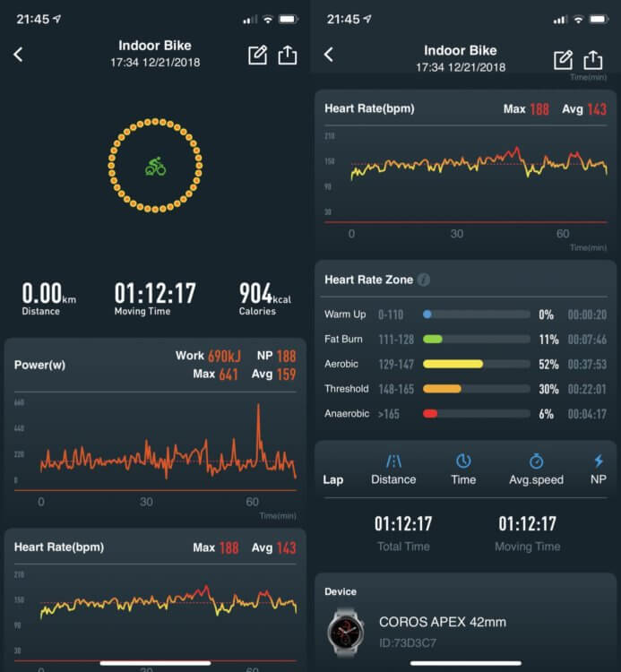Tap the green cyclist icon in the yellow ring
This screenshot has width=621, height=672.
click(155, 166)
